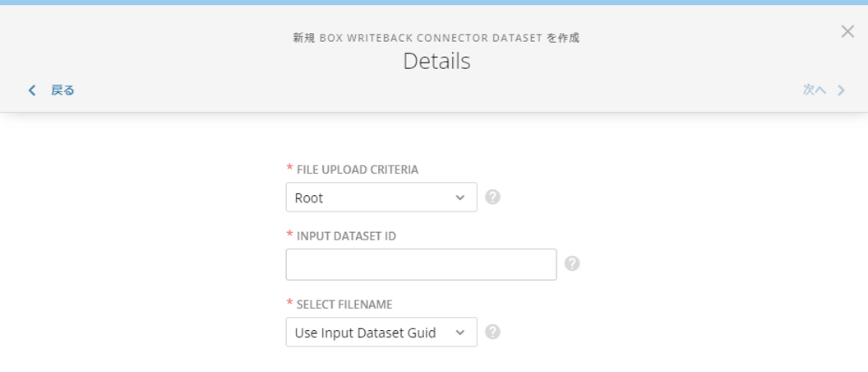
Task: Select the Root value text
Action: tap(309, 198)
